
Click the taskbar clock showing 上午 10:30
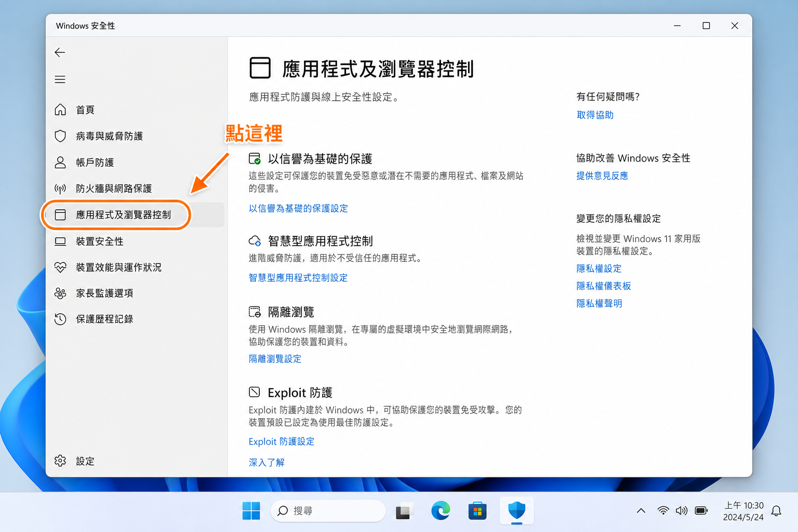pyautogui.click(x=743, y=511)
